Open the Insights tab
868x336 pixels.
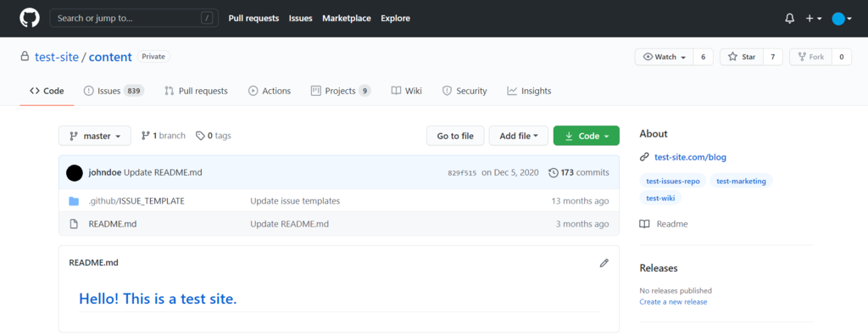[x=529, y=91]
